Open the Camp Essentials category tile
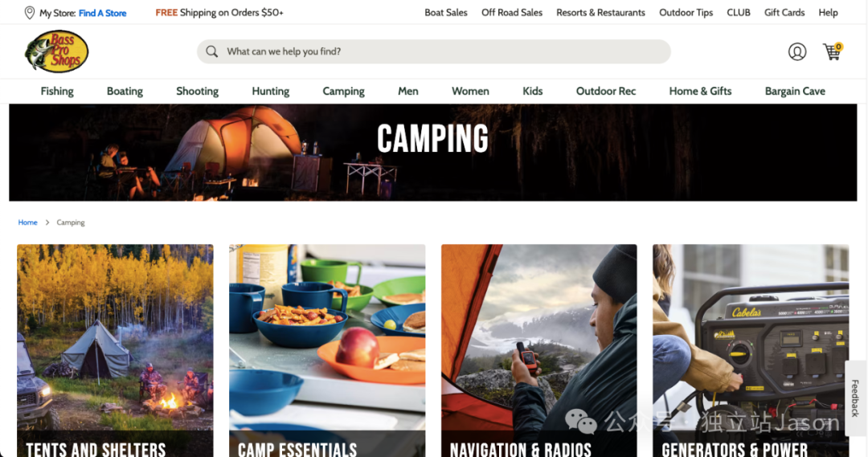 coord(327,351)
